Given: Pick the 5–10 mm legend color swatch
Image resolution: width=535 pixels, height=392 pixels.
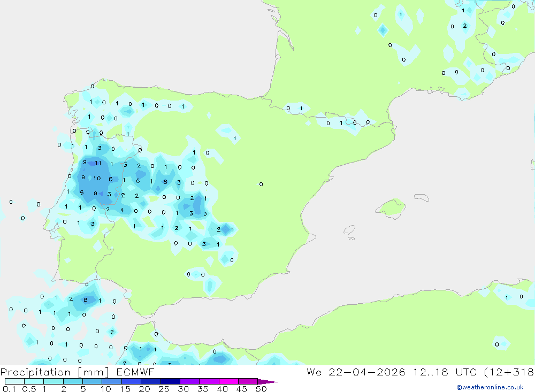Looking at the screenshot, I should coord(92,381).
